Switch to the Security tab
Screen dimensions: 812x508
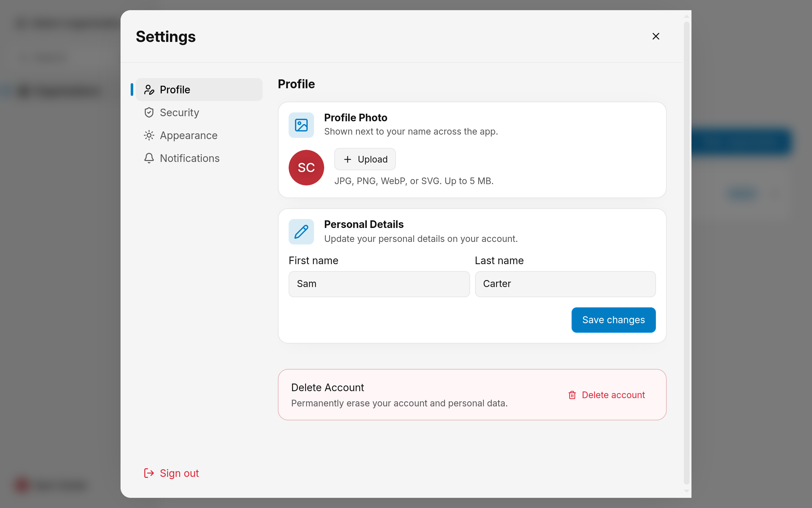pos(199,112)
